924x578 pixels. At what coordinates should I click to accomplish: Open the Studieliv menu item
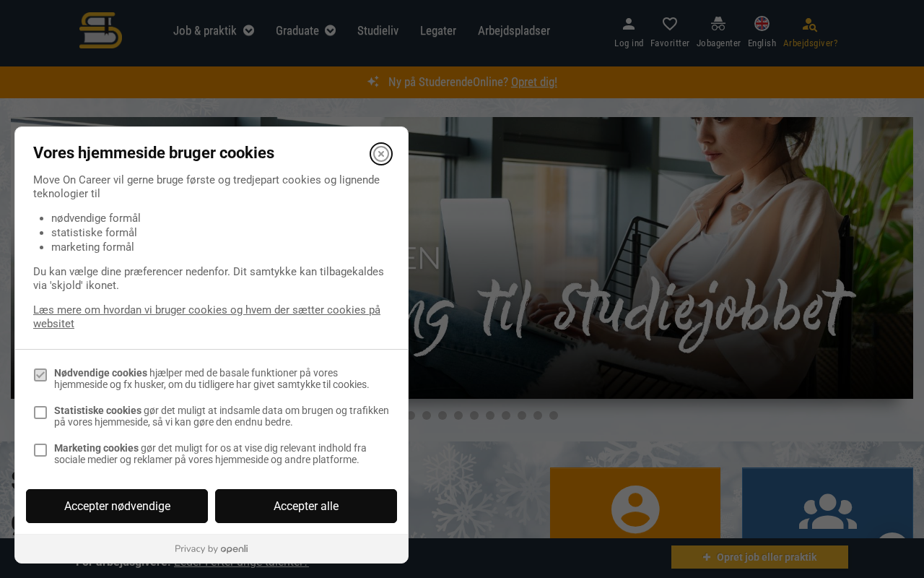click(378, 30)
